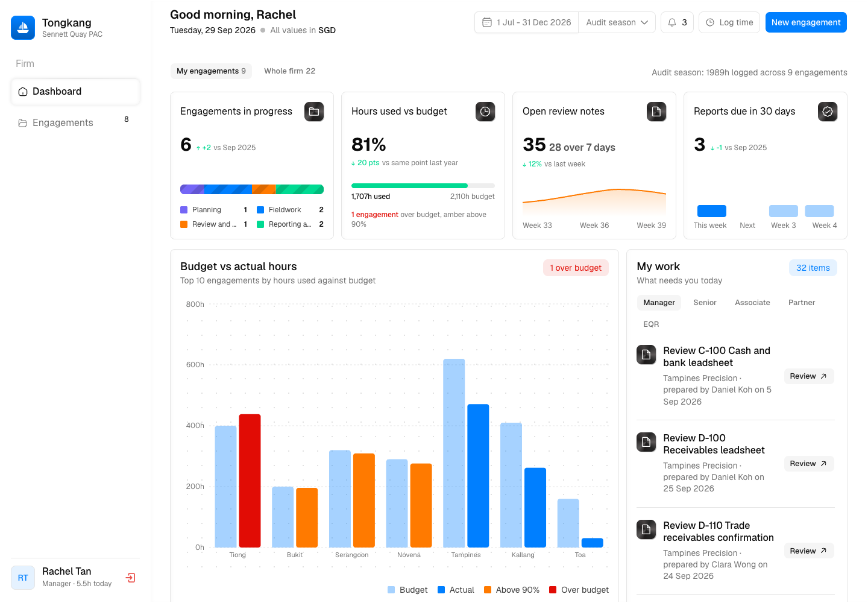Screen dimensions: 868x603
Task: Click the dark blue Tampines actual hours bar
Action: click(478, 476)
